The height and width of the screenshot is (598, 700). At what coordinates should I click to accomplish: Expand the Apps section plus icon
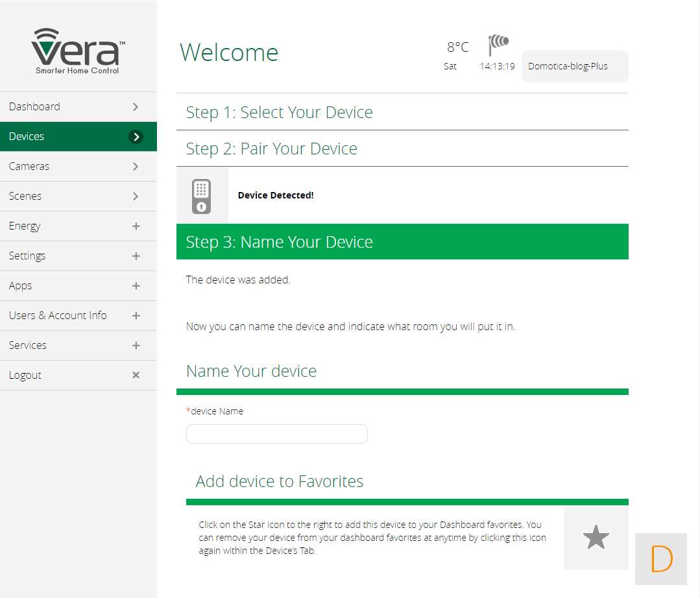(x=136, y=286)
